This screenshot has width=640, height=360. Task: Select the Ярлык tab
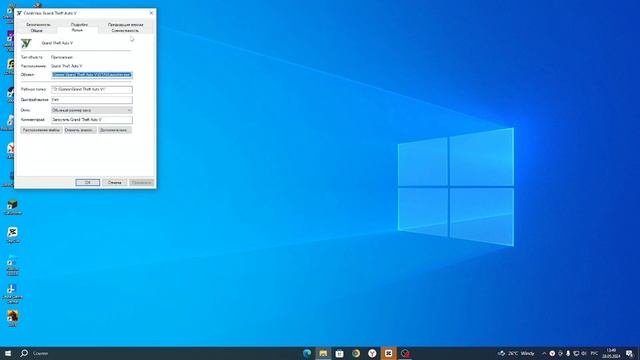click(x=77, y=30)
